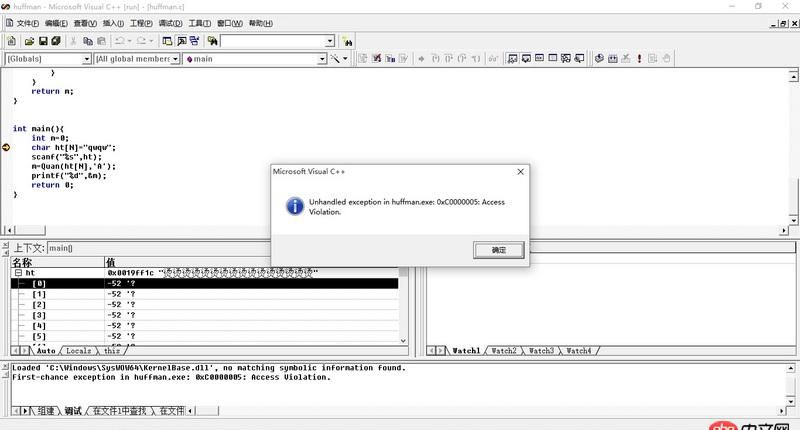The width and height of the screenshot is (800, 430).
Task: Open the 文件(F) menu
Action: pyautogui.click(x=28, y=23)
